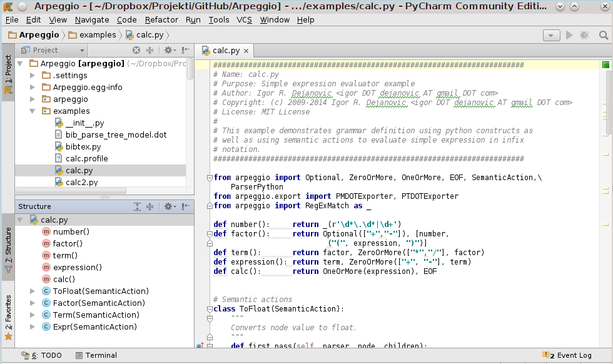Close the calc.py editor tab
This screenshot has width=613, height=364.
click(246, 51)
